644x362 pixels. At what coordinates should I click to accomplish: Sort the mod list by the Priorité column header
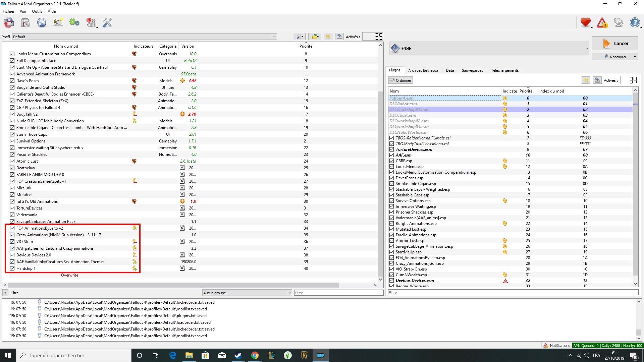click(306, 46)
